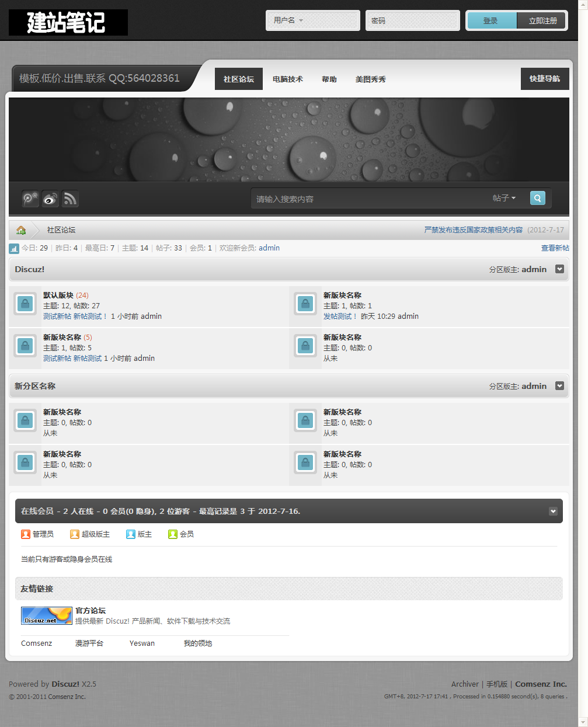This screenshot has height=727, width=588.
Task: Click the green 会员 legend icon
Action: pos(172,534)
